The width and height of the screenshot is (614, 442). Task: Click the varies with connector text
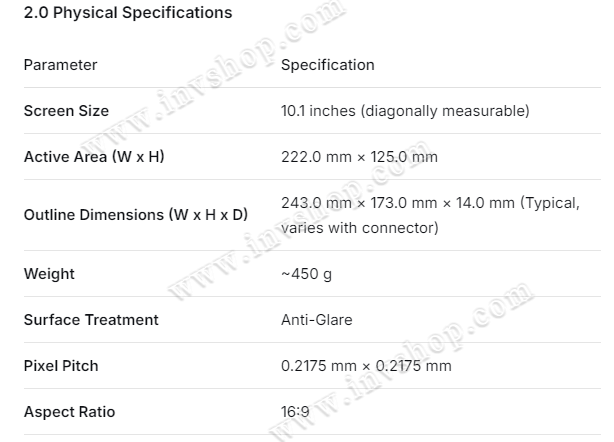pyautogui.click(x=359, y=228)
